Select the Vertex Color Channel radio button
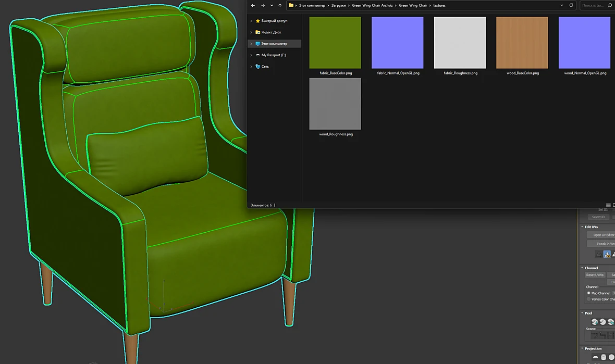The width and height of the screenshot is (615, 364). [588, 299]
